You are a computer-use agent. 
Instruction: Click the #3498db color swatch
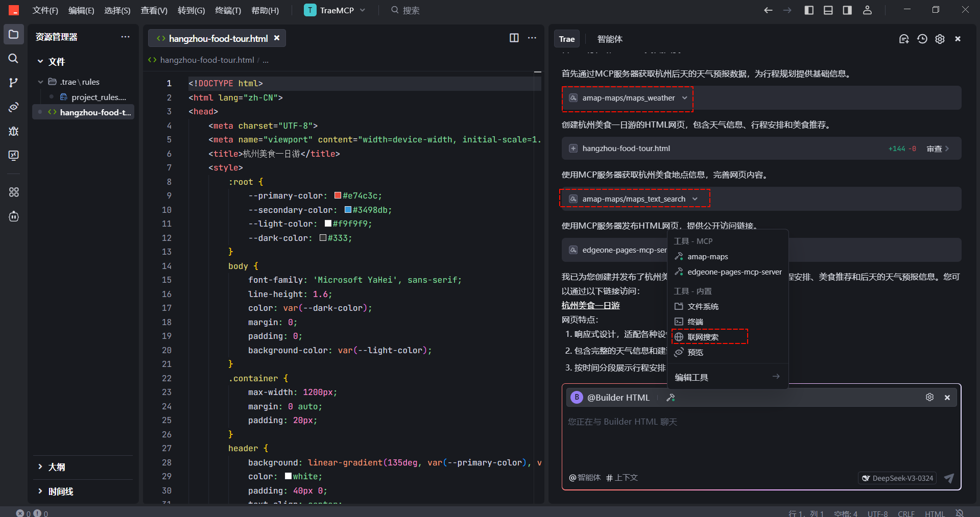(348, 210)
